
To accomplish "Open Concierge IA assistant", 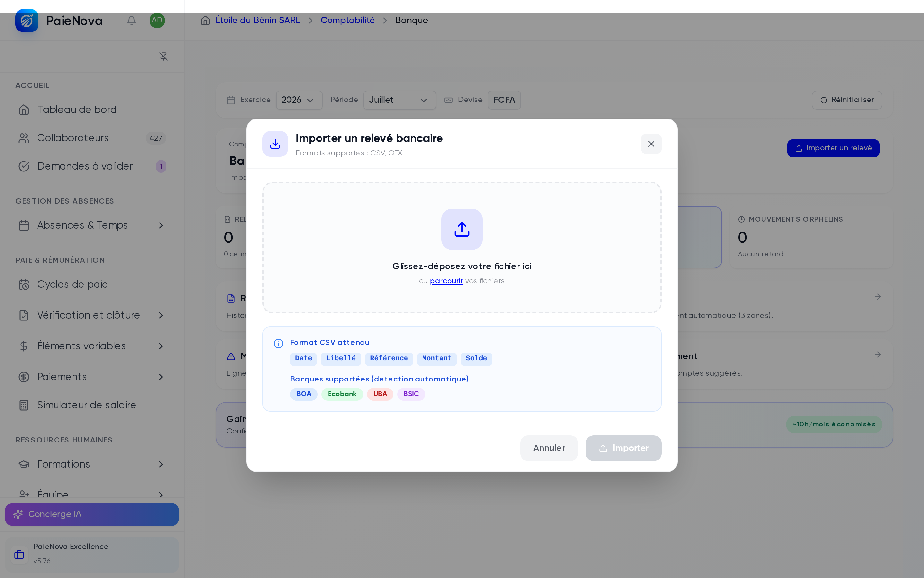I will tap(92, 514).
